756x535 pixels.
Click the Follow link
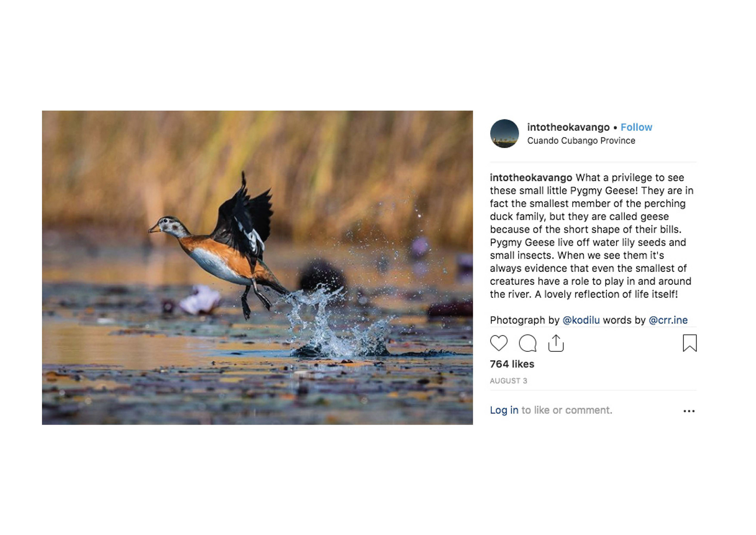click(x=636, y=127)
